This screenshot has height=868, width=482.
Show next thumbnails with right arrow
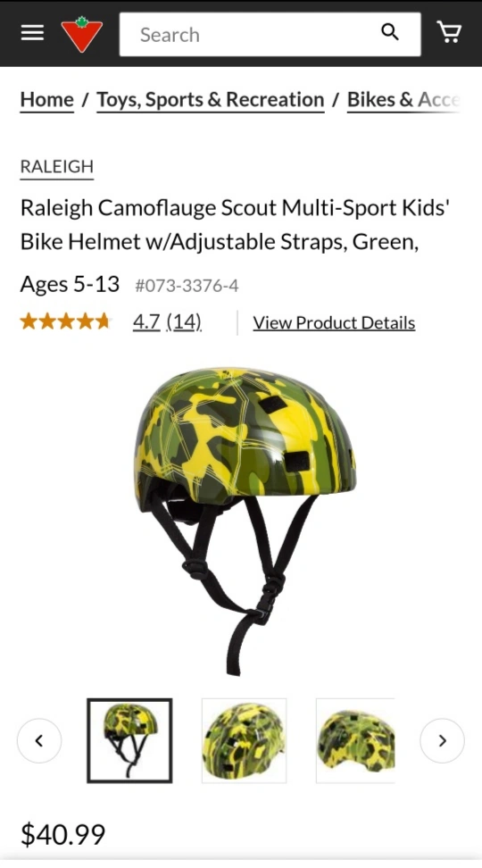(x=442, y=740)
